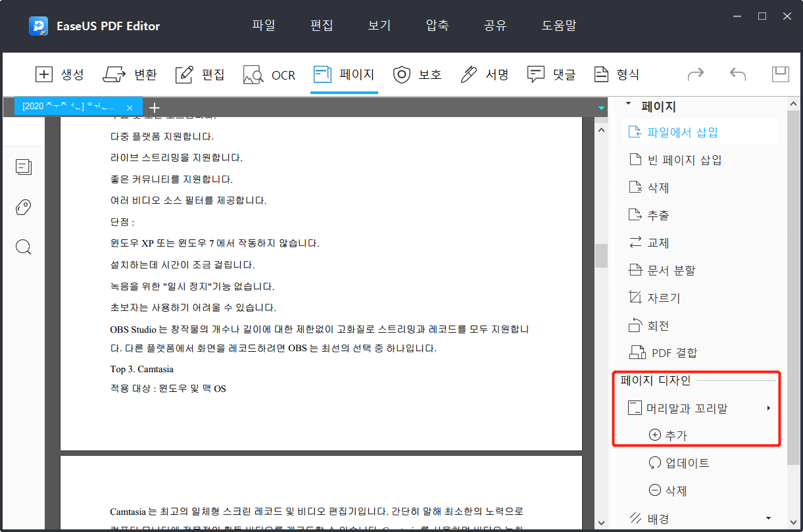Open the 서명 (Signature) tool

click(485, 74)
